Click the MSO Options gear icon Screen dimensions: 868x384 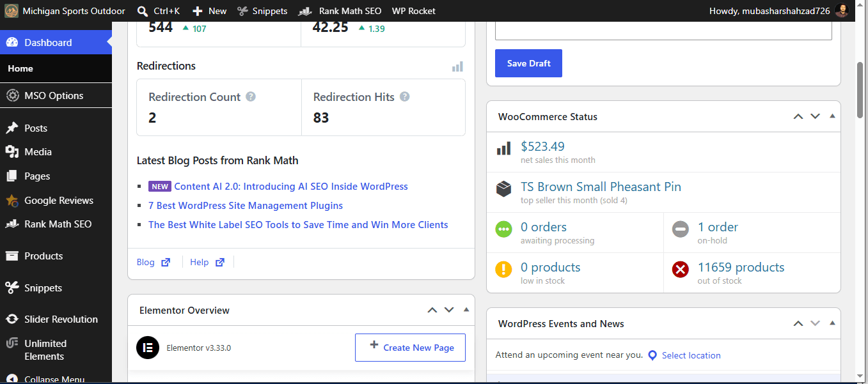click(x=12, y=95)
